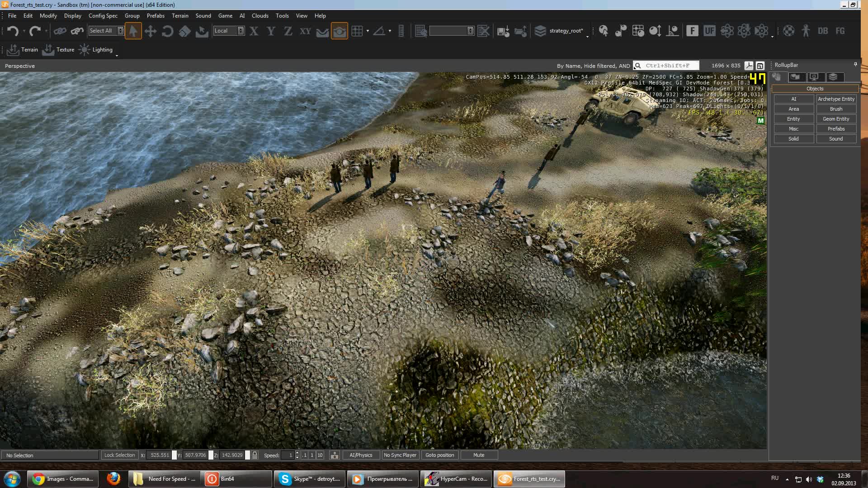Click the Rotate tool icon
Viewport: 868px width, 488px height.
coord(167,31)
